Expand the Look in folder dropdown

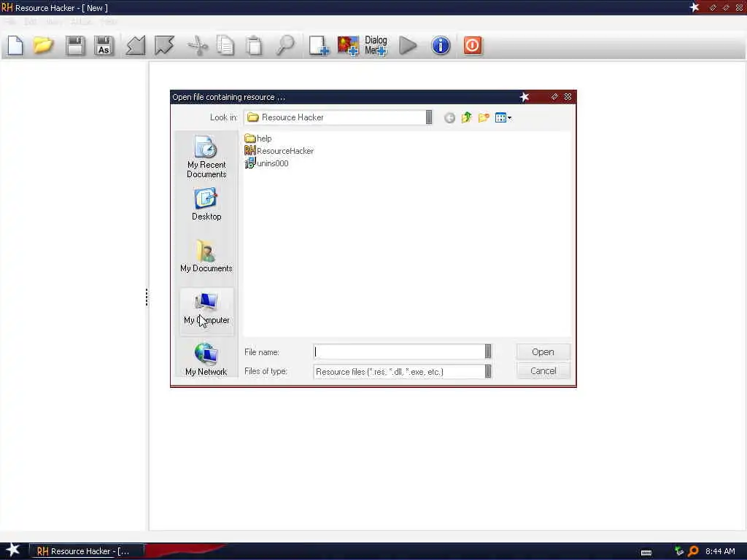(x=429, y=117)
